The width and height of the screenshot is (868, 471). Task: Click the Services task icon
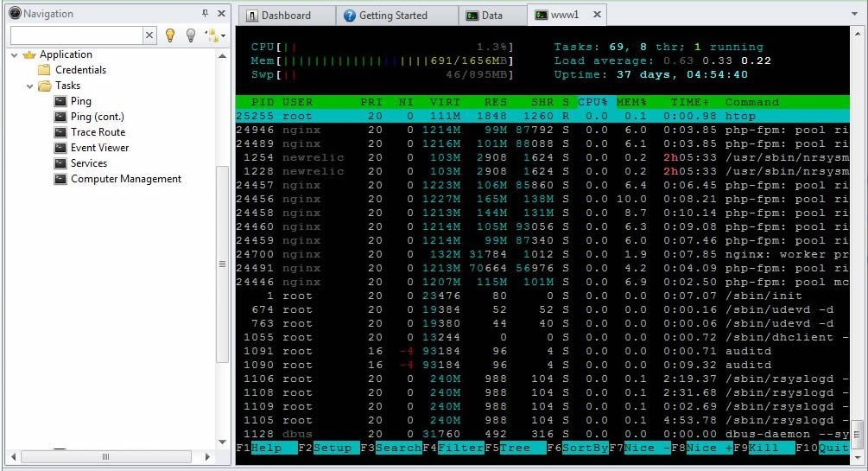pyautogui.click(x=60, y=163)
